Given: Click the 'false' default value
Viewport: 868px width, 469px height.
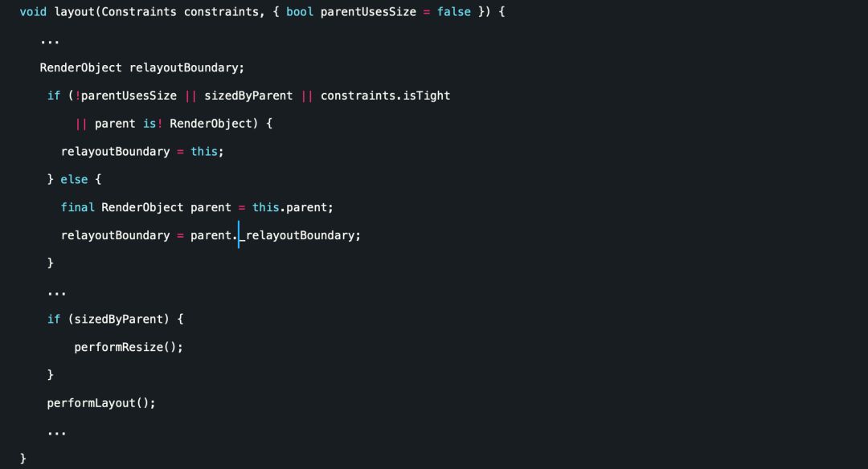Looking at the screenshot, I should click(x=454, y=11).
